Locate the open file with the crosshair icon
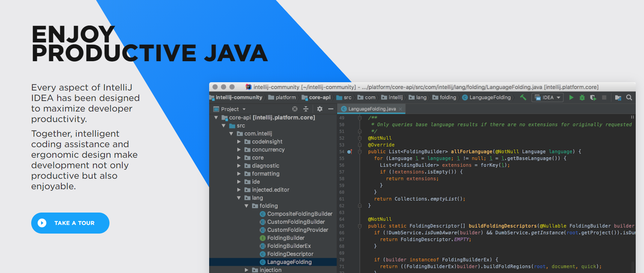The width and height of the screenshot is (644, 273). coord(295,109)
